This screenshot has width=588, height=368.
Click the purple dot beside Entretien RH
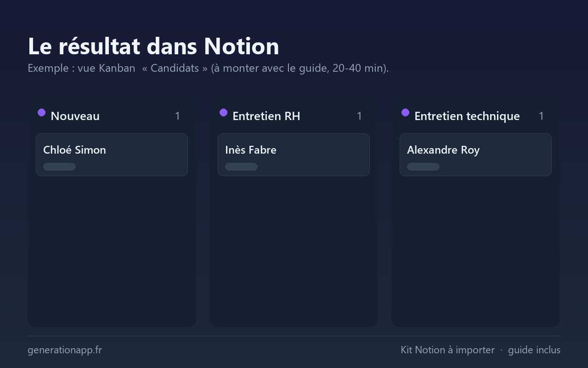click(x=223, y=113)
